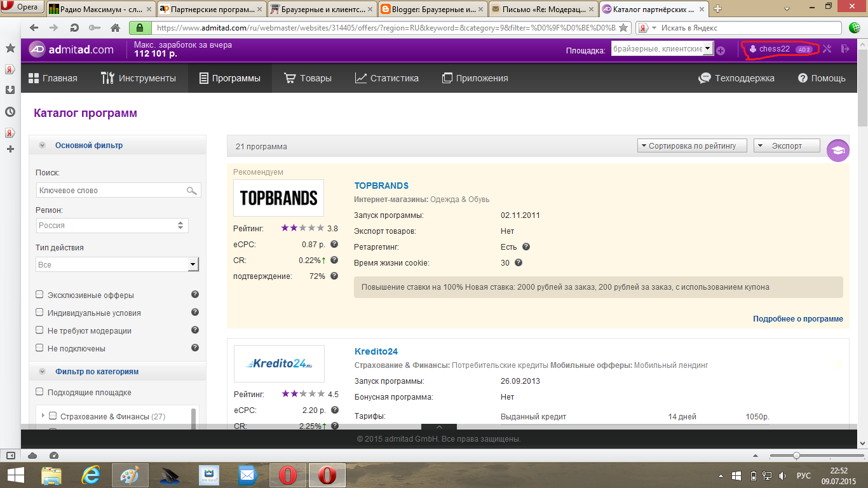Screen dimensions: 868x488
Task: Show help for Не подключены filter
Action: pyautogui.click(x=195, y=348)
